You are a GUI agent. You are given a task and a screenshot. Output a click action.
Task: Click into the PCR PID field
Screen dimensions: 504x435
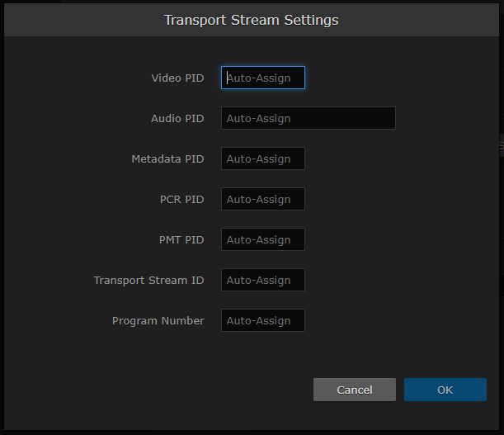pos(262,199)
